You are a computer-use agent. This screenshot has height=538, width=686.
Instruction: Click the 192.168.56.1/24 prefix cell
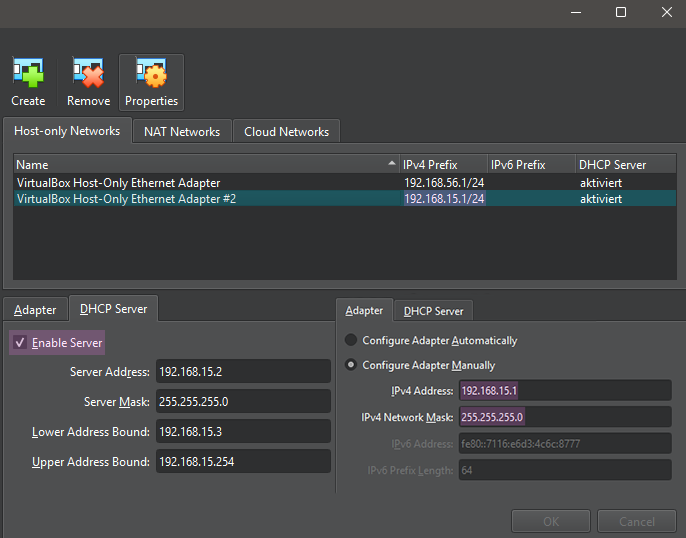click(444, 183)
